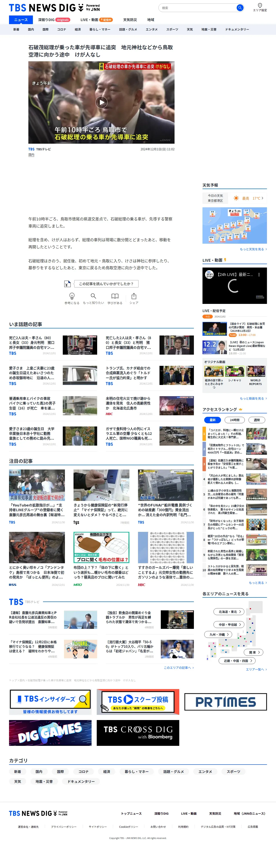Open the 国際 submenu item in the top bar
Viewport: 276px width, 868px height.
(45, 29)
